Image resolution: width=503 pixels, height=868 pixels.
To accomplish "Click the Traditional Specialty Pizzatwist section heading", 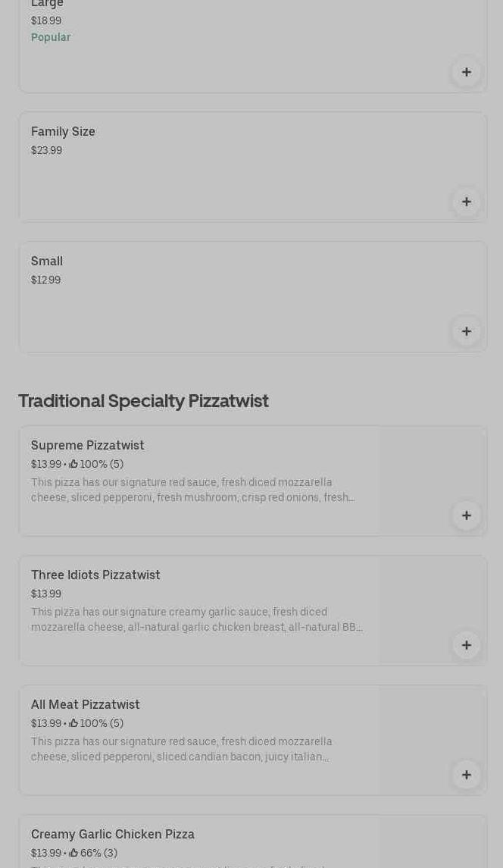I will [x=143, y=400].
